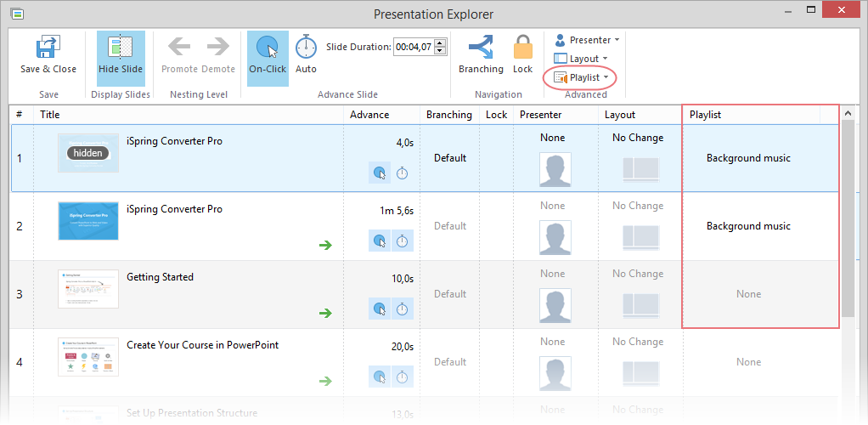
Task: Click Background music in slide 2 row
Action: pyautogui.click(x=748, y=226)
